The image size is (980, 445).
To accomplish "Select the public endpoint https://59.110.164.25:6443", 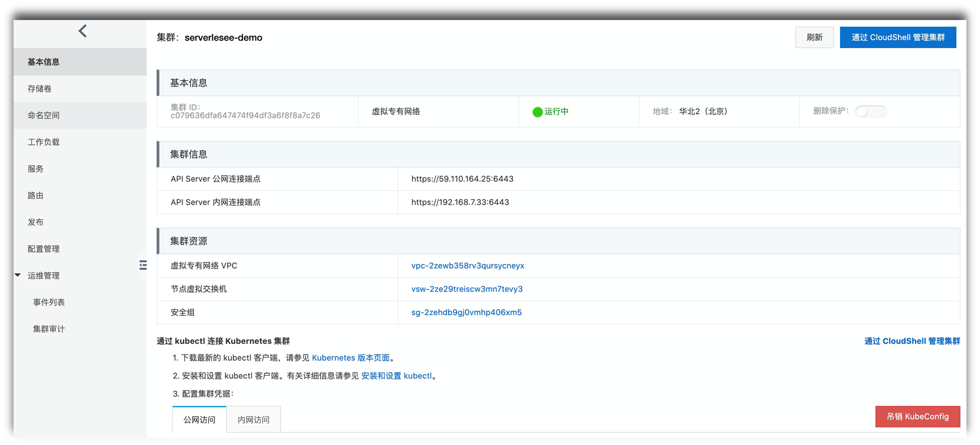I will [x=462, y=179].
